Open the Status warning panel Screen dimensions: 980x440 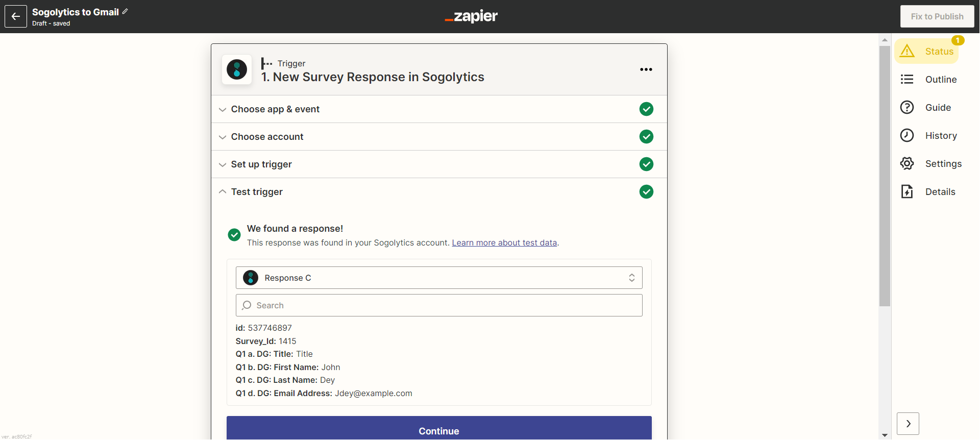[926, 52]
